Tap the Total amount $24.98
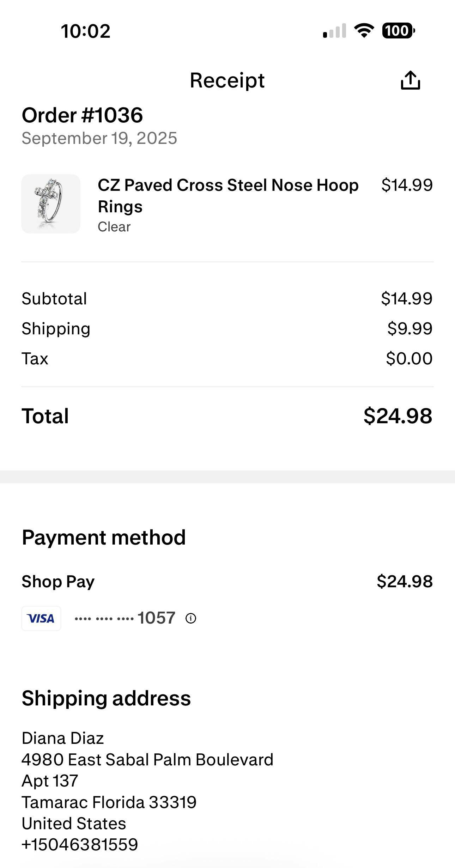This screenshot has height=868, width=455. (398, 416)
